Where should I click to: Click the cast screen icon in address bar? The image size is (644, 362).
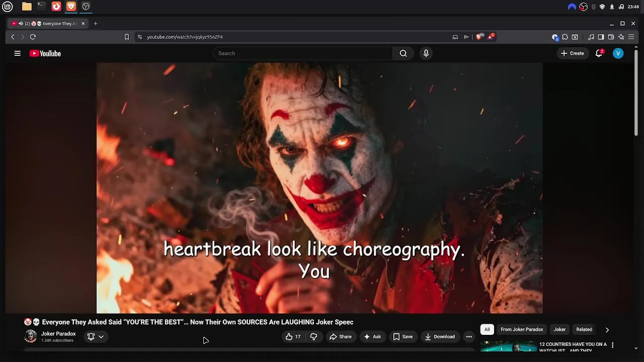coord(455,37)
